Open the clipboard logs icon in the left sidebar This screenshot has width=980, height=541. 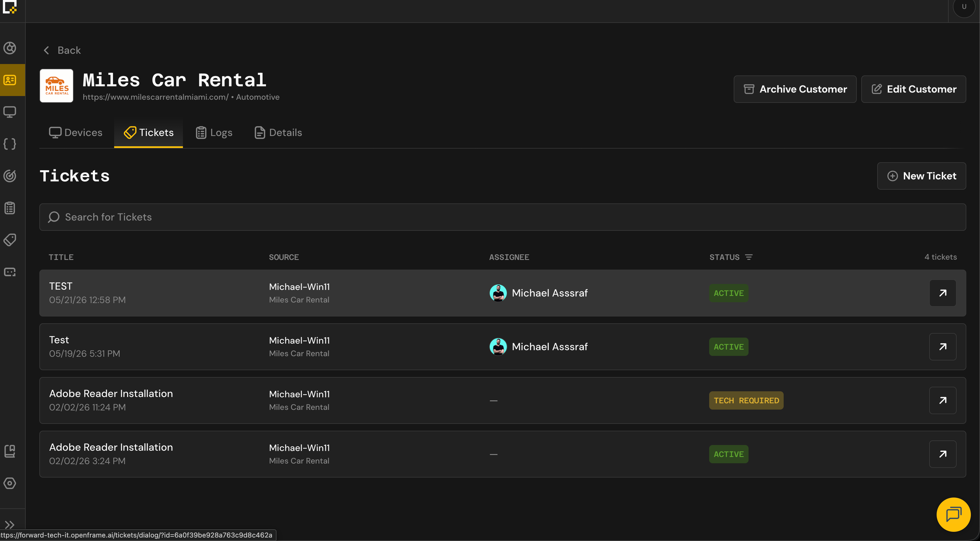10,208
